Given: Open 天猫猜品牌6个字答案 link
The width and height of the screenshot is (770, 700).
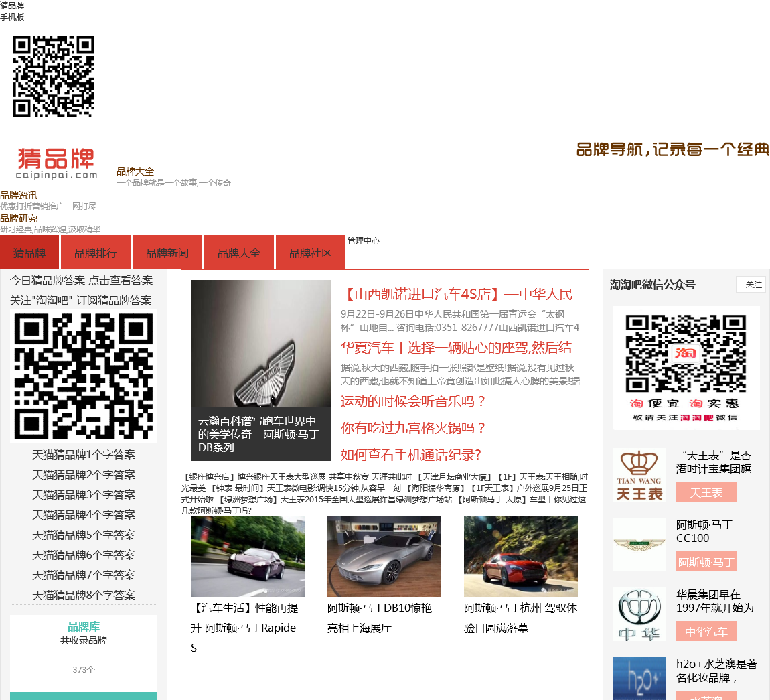Looking at the screenshot, I should click(84, 555).
